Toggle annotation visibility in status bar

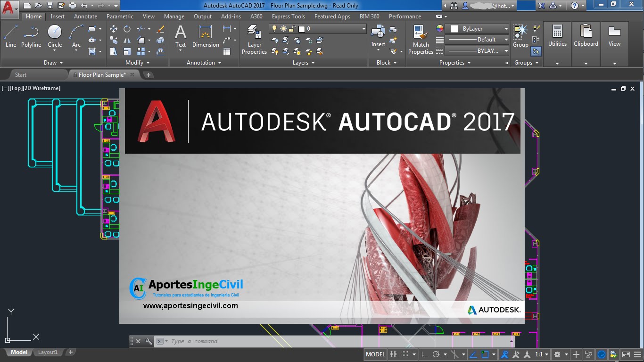click(504, 354)
